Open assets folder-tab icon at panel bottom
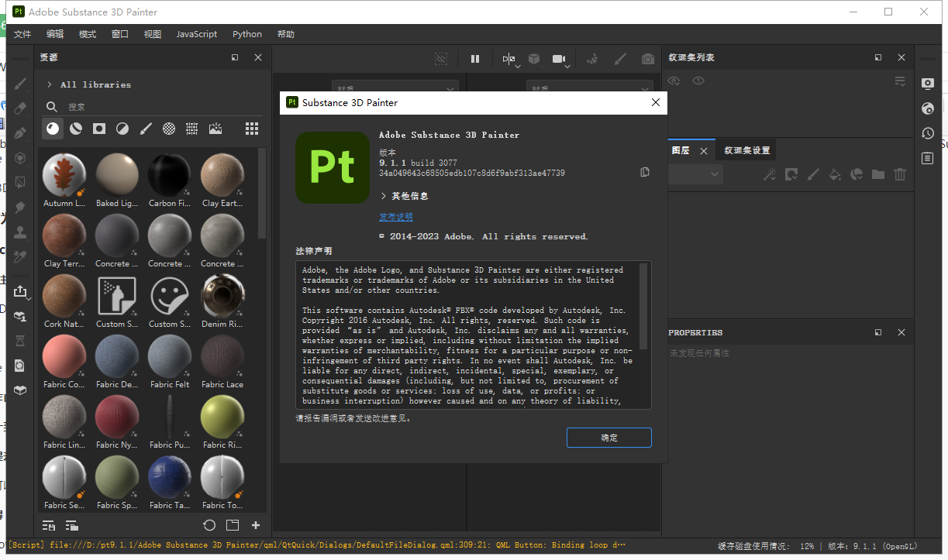The width and height of the screenshot is (948, 560). coord(233,525)
